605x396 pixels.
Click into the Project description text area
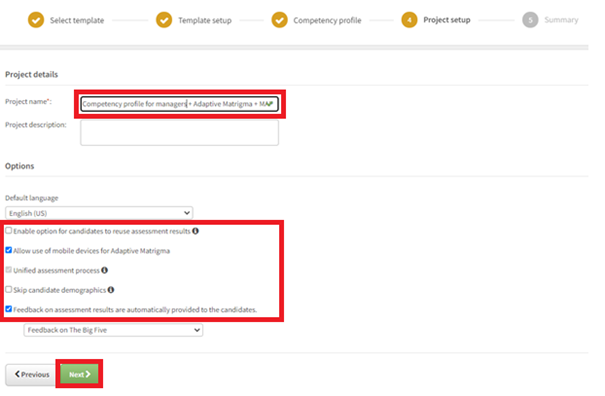point(179,133)
